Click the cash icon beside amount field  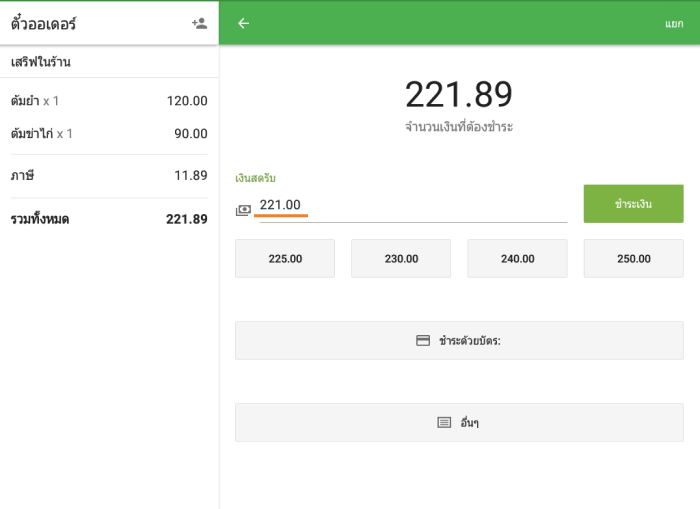pyautogui.click(x=243, y=210)
